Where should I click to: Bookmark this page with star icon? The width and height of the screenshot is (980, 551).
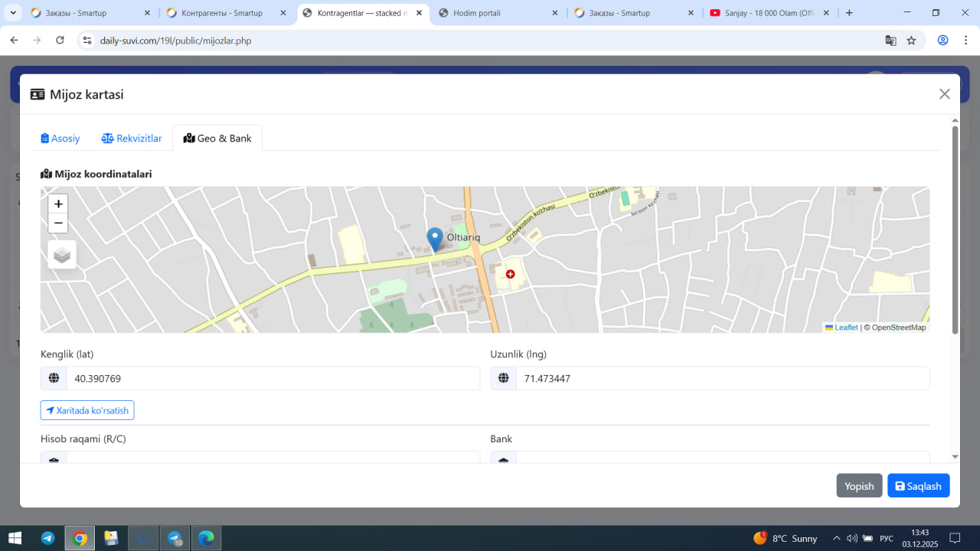[x=911, y=41]
